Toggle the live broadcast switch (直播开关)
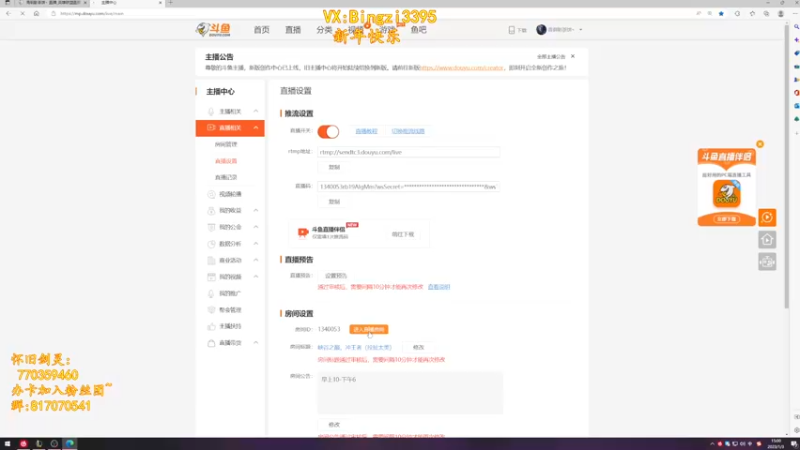Image resolution: width=800 pixels, height=450 pixels. click(328, 132)
